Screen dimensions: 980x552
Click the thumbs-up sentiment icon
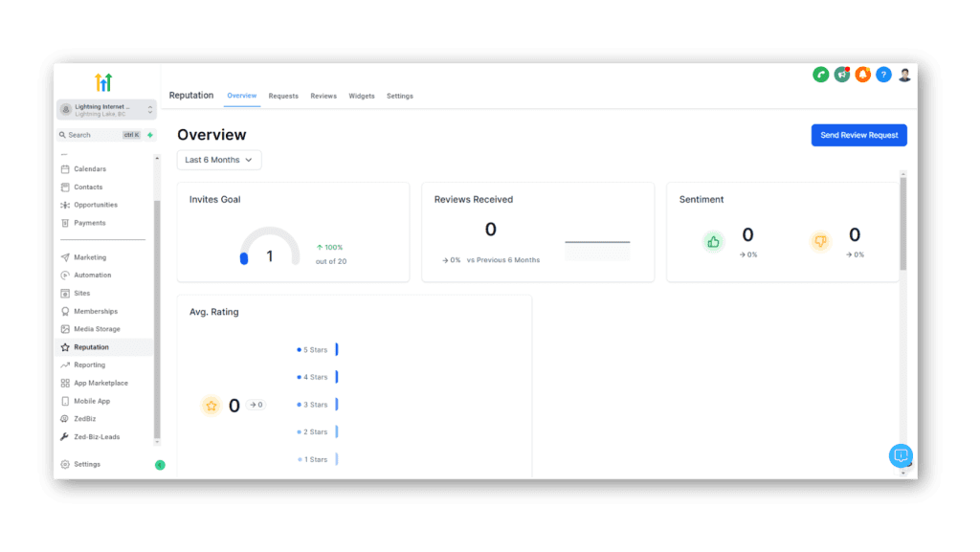pos(713,241)
